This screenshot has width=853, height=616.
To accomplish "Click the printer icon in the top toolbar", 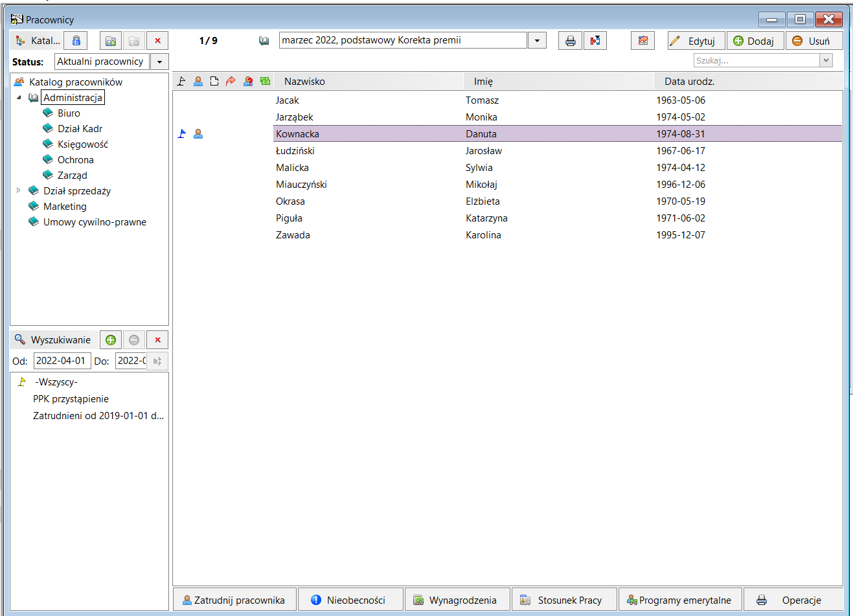I will click(x=570, y=41).
